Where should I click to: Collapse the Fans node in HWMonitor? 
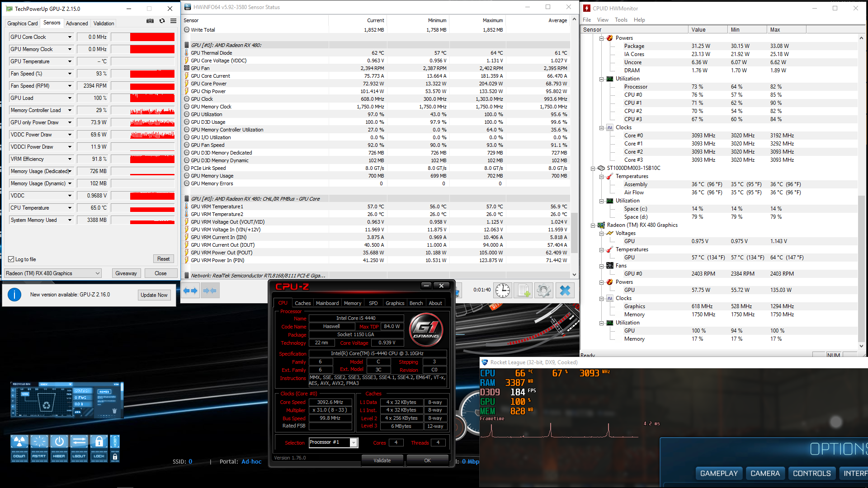602,266
